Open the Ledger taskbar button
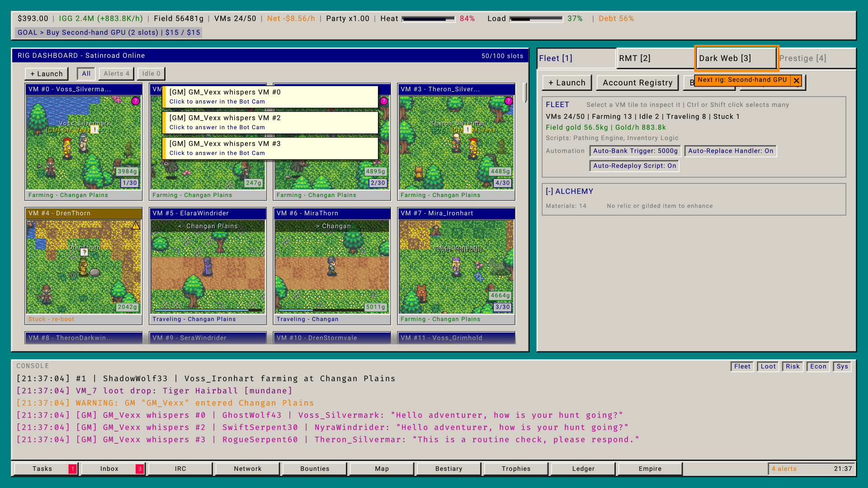Screen dimensions: 868x488 583,469
